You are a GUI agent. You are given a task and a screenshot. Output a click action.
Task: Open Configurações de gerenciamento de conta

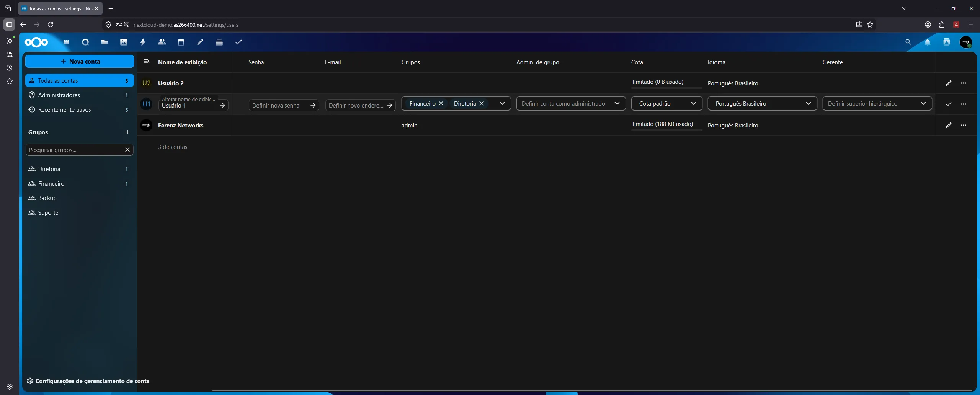(x=88, y=381)
